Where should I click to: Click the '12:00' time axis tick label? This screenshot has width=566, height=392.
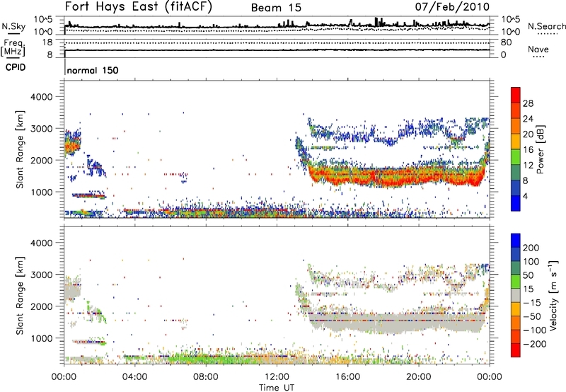[x=277, y=377]
